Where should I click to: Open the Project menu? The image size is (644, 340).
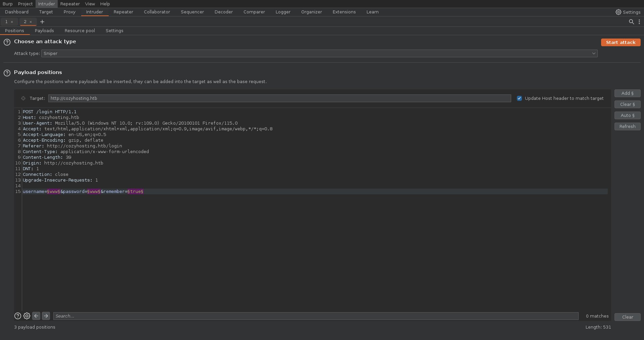tap(25, 4)
